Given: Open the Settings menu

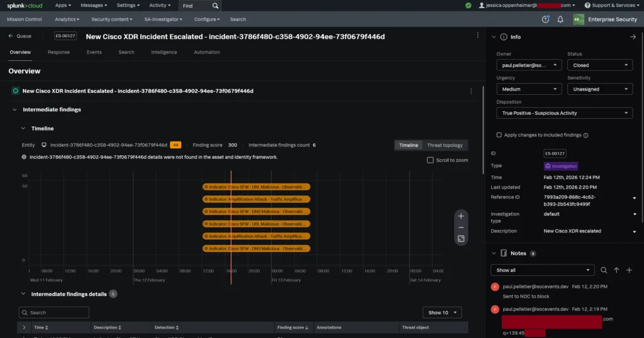Looking at the screenshot, I should [128, 5].
